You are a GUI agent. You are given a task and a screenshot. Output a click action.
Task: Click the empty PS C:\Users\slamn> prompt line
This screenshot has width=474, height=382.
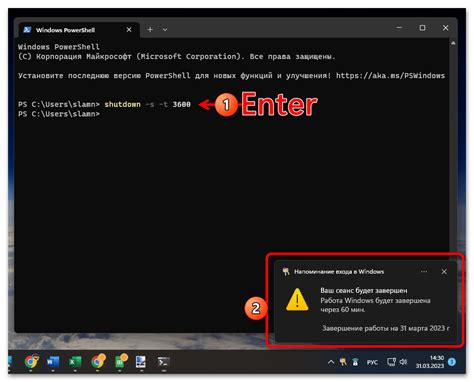(x=59, y=114)
